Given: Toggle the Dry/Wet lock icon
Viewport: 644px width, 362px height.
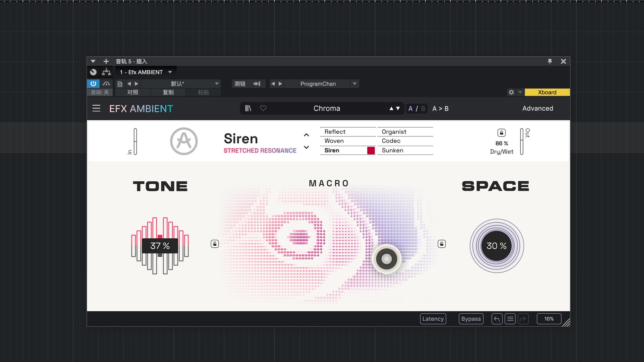Looking at the screenshot, I should pos(501,133).
